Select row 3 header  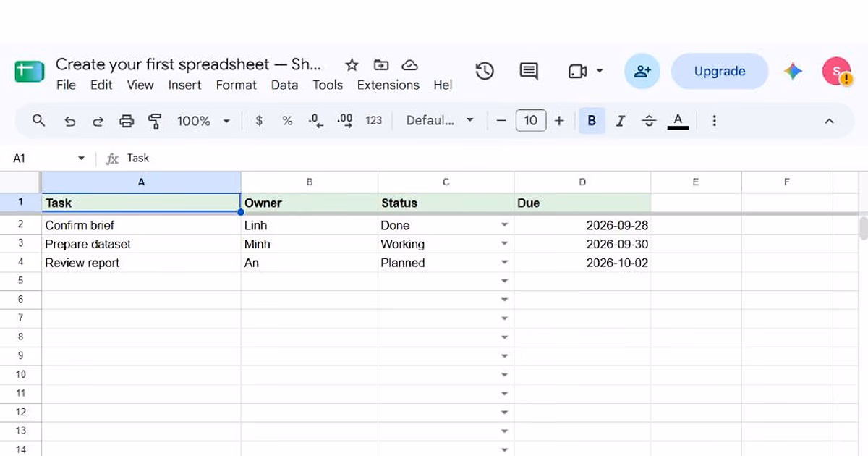[x=20, y=244]
